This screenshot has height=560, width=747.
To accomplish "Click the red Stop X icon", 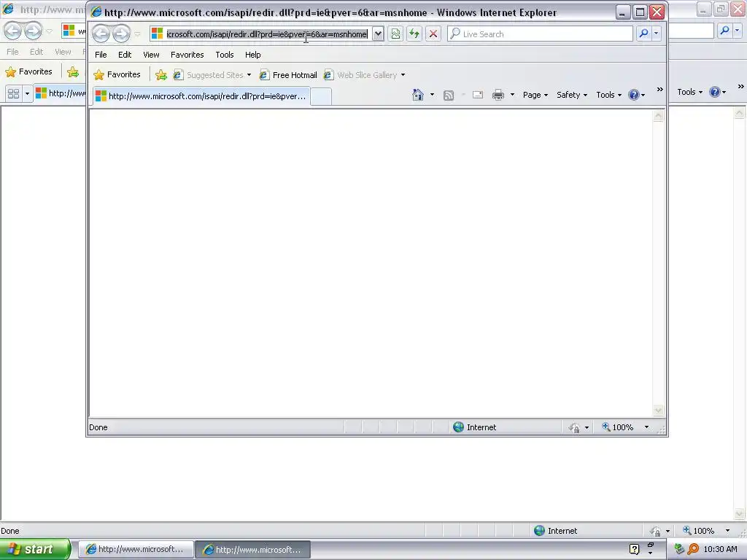I will (x=433, y=34).
